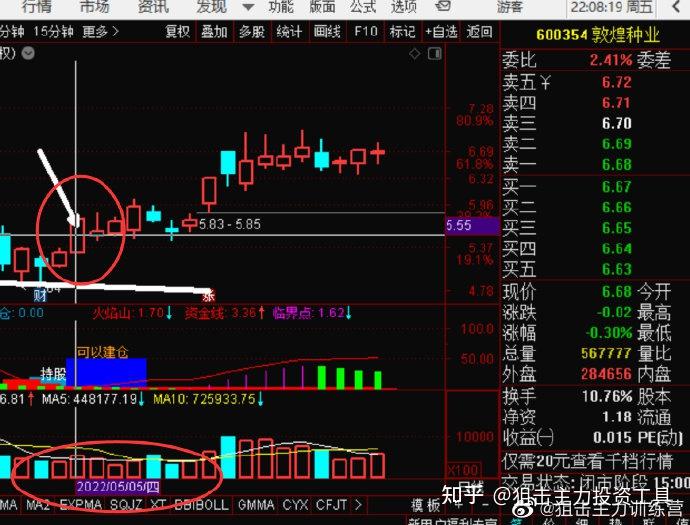Viewport: 690px width, 525px height.
Task: Select the 卖四 price 6.71
Action: 617,103
